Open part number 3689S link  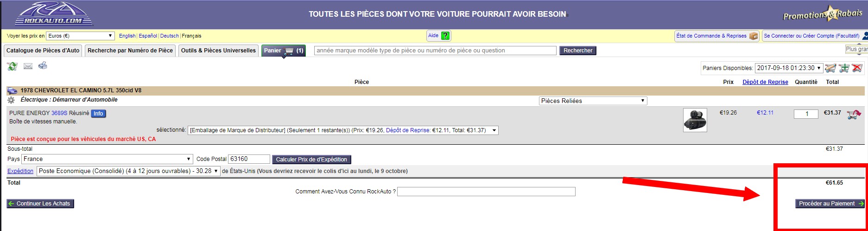[59, 113]
